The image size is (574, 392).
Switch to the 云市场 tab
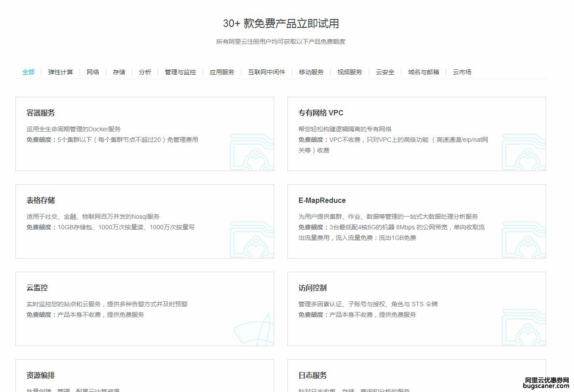coord(462,72)
